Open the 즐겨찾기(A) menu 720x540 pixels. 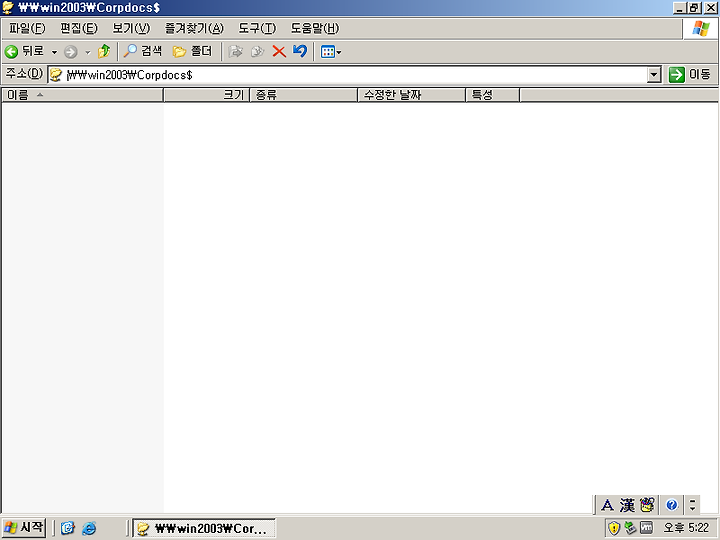click(x=194, y=28)
